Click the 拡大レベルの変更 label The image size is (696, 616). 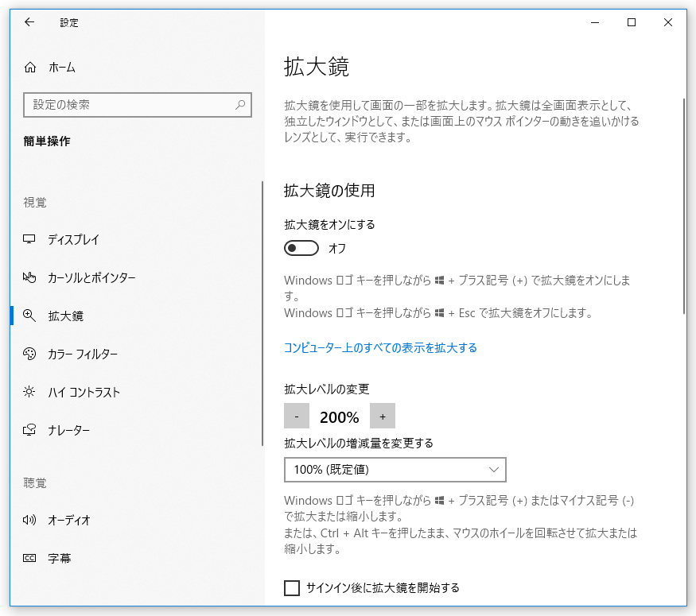tap(327, 389)
